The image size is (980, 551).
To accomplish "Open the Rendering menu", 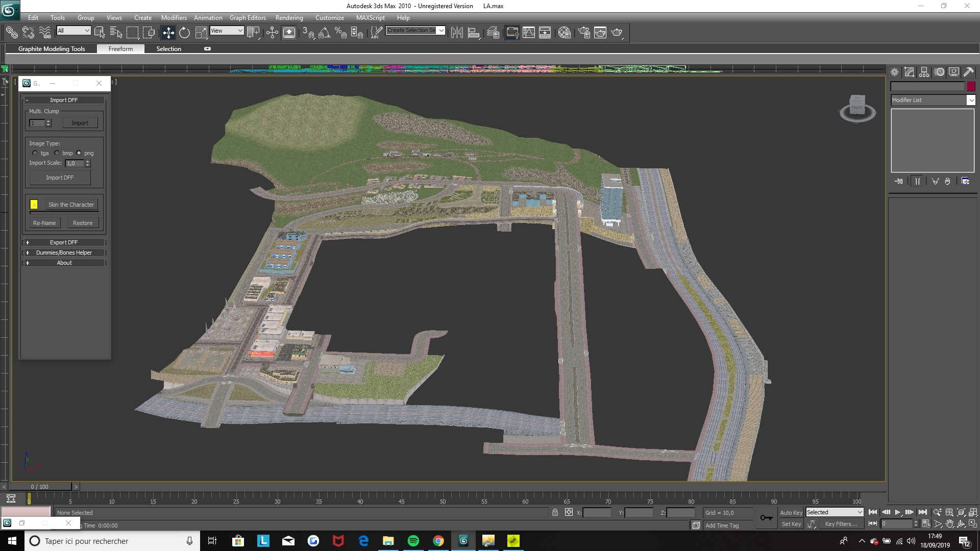I will (x=289, y=18).
